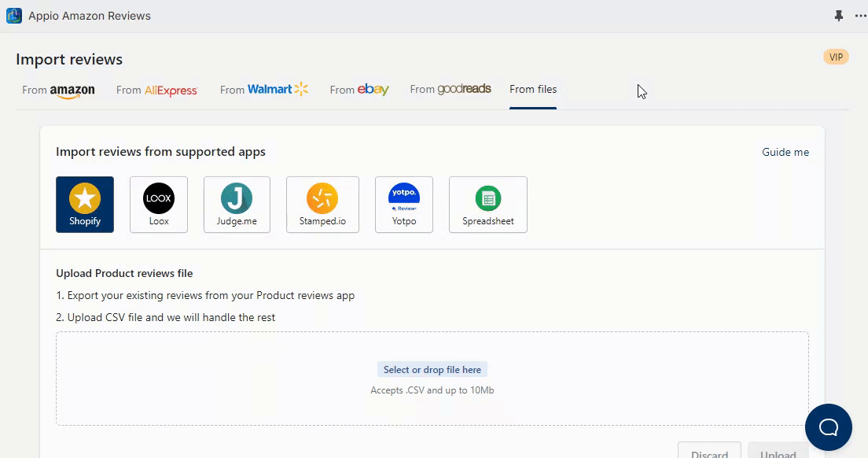Screen dimensions: 868x458
Task: Open the From Goodreads tab
Action: (x=451, y=90)
